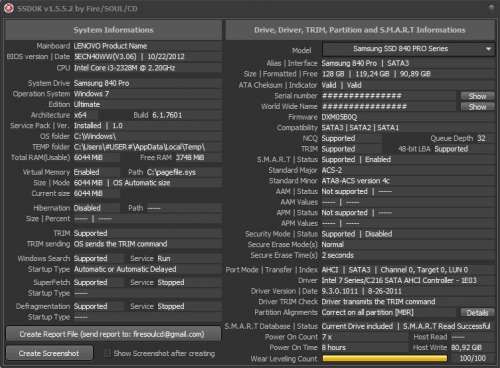Viewport: 500px width, 368px height.
Task: Select Secure Erase Mode 'Normal' value
Action: (332, 244)
